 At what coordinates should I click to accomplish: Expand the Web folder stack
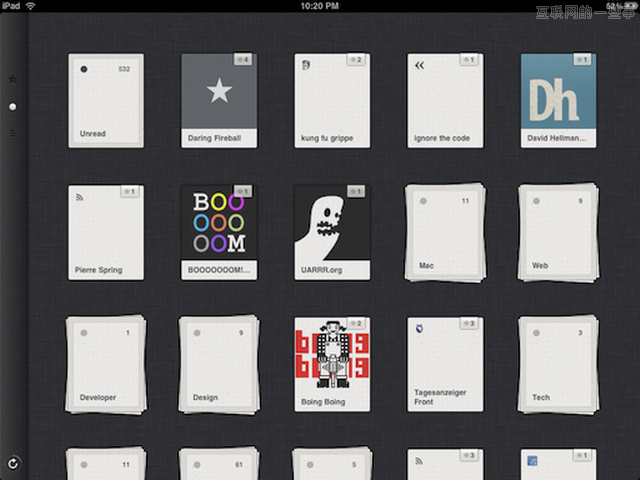558,232
